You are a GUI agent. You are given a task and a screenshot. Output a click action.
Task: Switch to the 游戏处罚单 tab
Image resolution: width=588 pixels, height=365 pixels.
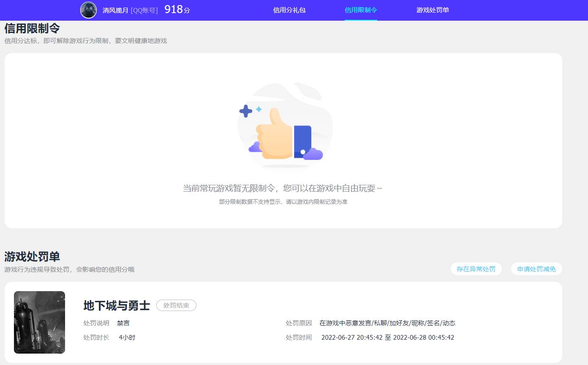pyautogui.click(x=433, y=10)
